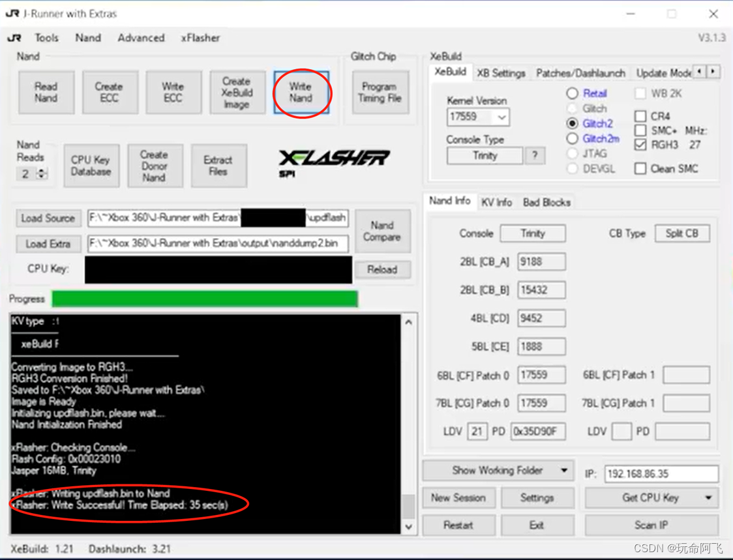Viewport: 733px width, 560px height.
Task: Select the Nand Info tab
Action: point(450,201)
